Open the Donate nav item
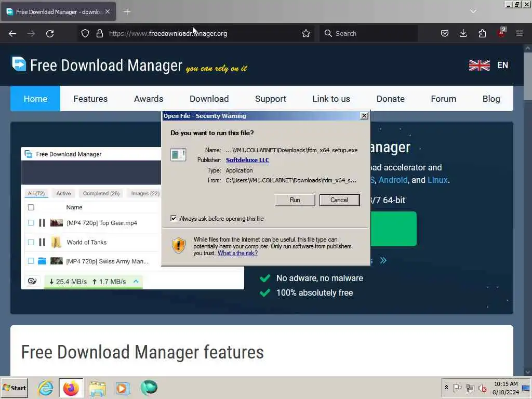Image resolution: width=532 pixels, height=399 pixels. 391,99
